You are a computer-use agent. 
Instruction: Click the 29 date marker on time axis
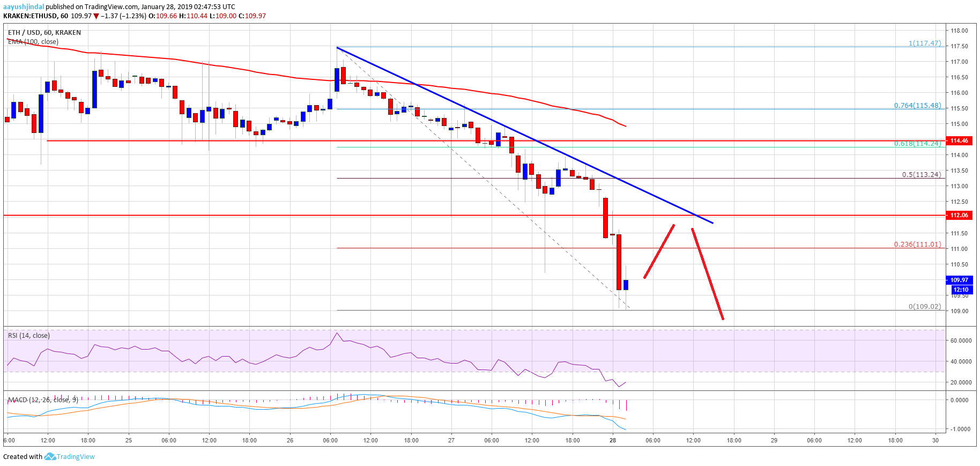coord(774,440)
